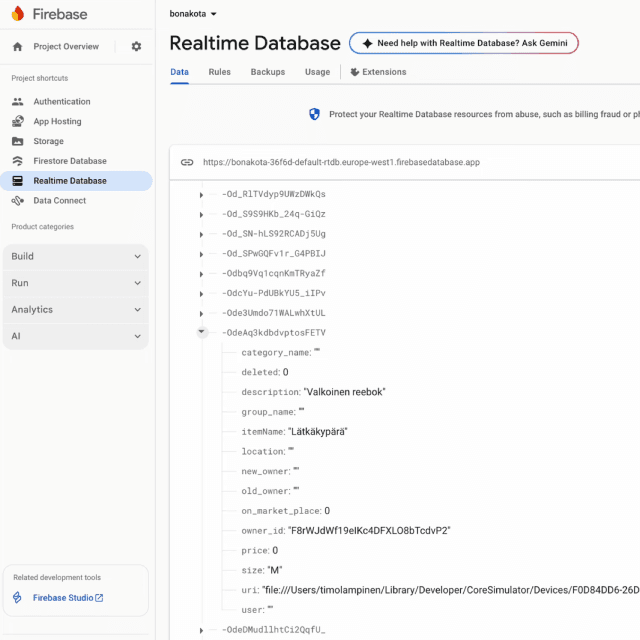640x640 pixels.
Task: Open App Hosting from sidebar
Action: [x=76, y=121]
